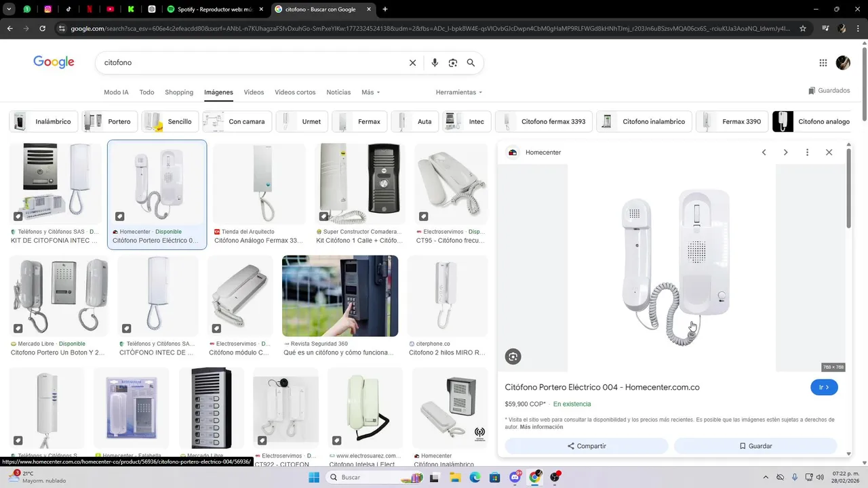
Task: Switch to the Todo results tab
Action: pyautogui.click(x=146, y=92)
